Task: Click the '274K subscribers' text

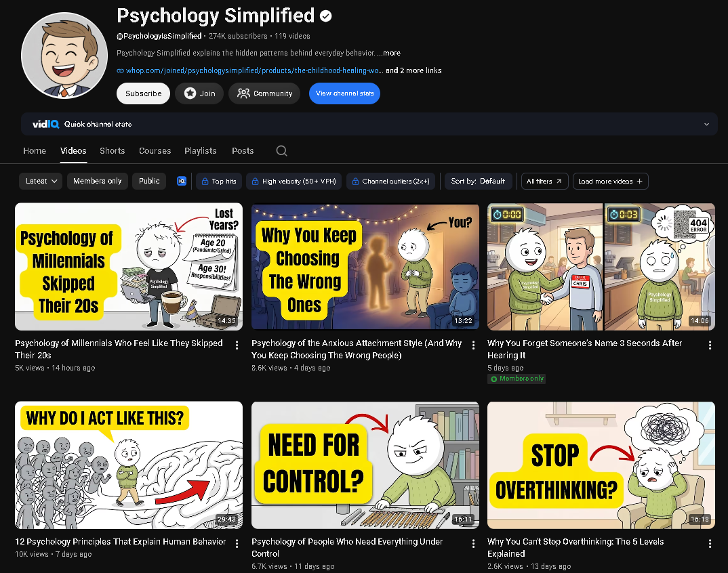Action: (238, 36)
